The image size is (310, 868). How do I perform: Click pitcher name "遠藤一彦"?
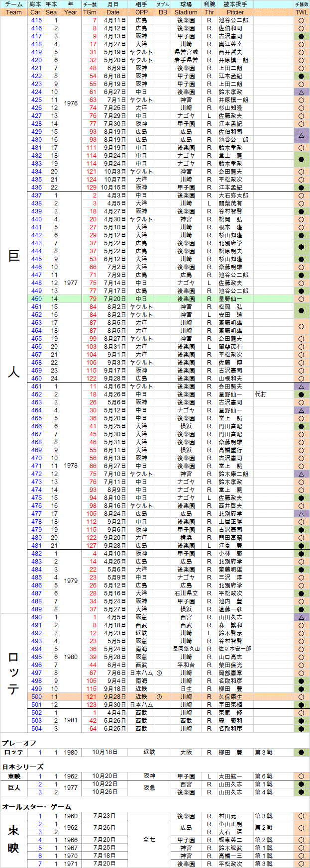click(x=230, y=609)
